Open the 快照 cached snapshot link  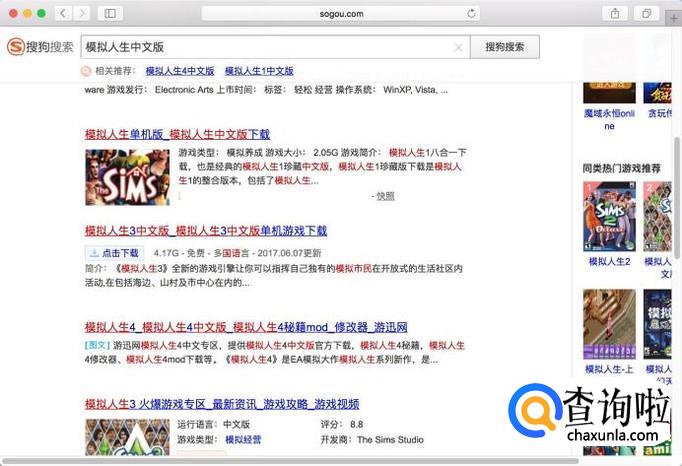385,196
